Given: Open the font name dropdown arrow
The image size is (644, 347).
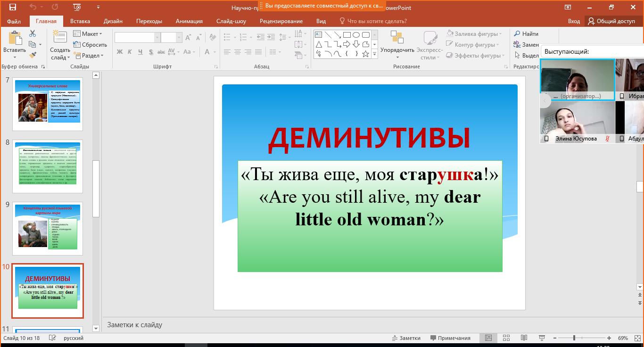Looking at the screenshot, I should click(x=157, y=38).
